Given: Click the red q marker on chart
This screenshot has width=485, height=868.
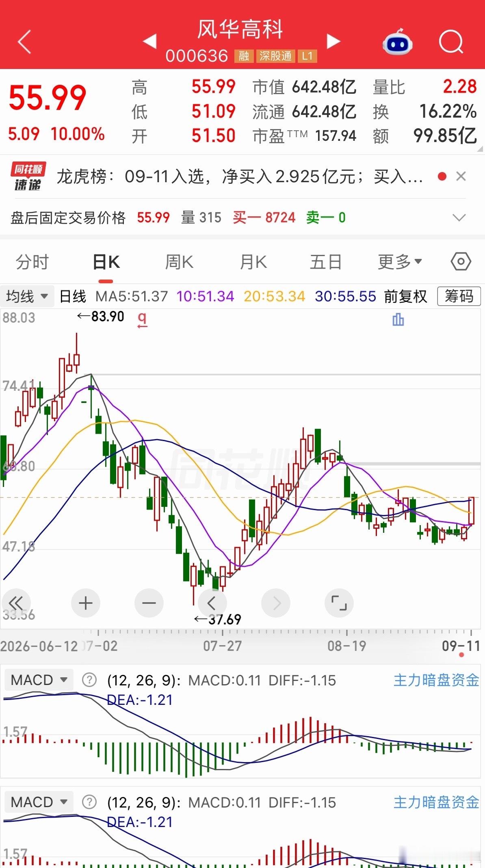Looking at the screenshot, I should point(142,320).
